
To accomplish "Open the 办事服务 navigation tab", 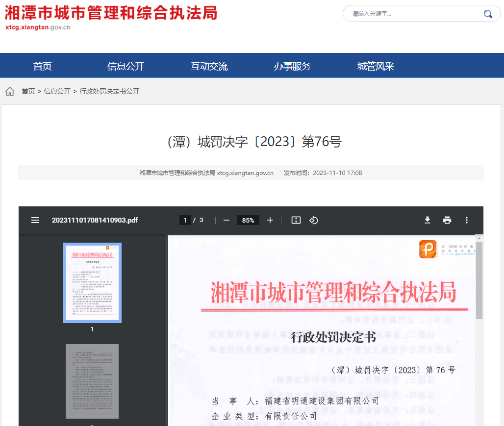I will click(x=292, y=66).
